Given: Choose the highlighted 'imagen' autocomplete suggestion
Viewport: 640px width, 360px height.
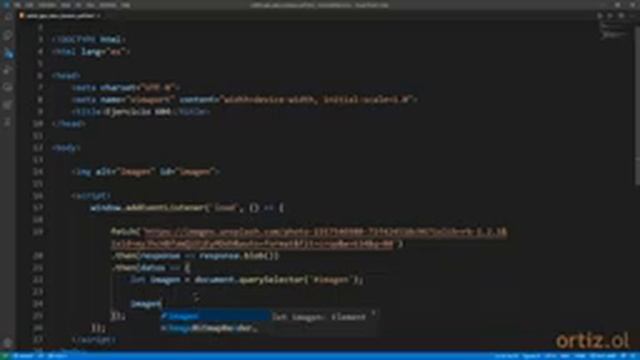Looking at the screenshot, I should pyautogui.click(x=215, y=316).
